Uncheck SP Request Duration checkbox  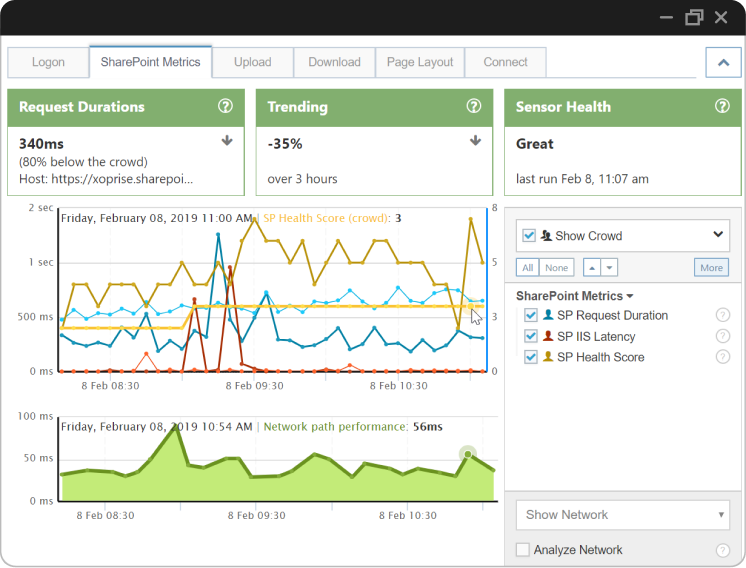pyautogui.click(x=530, y=315)
